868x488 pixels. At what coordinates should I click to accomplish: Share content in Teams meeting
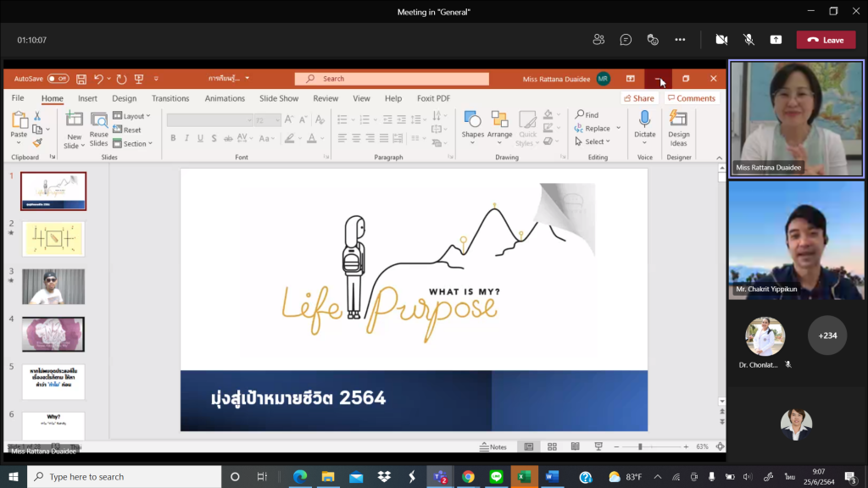click(776, 40)
